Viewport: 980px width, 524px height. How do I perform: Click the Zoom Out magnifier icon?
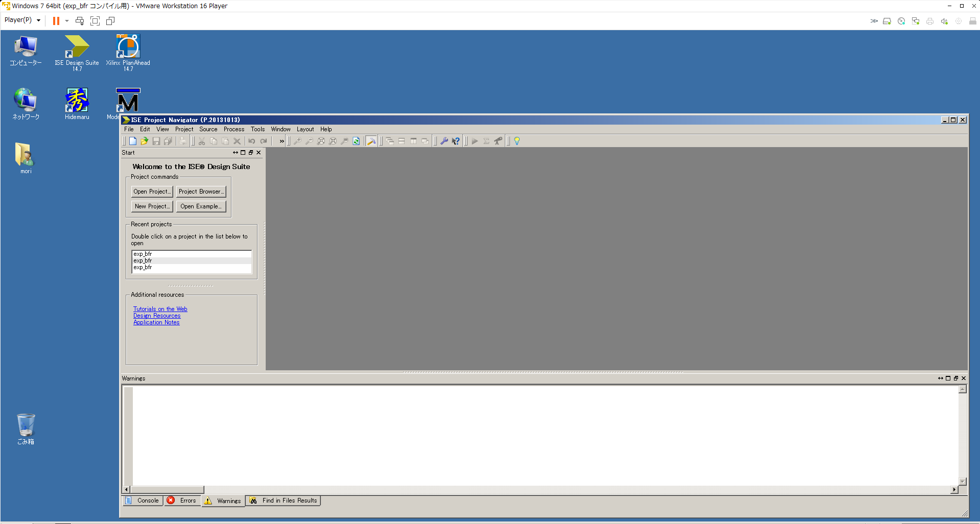click(x=309, y=141)
